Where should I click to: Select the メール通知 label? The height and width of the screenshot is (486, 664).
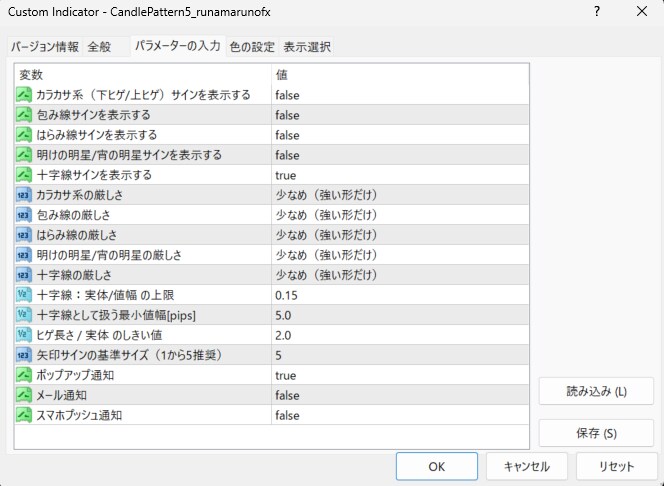pyautogui.click(x=61, y=395)
